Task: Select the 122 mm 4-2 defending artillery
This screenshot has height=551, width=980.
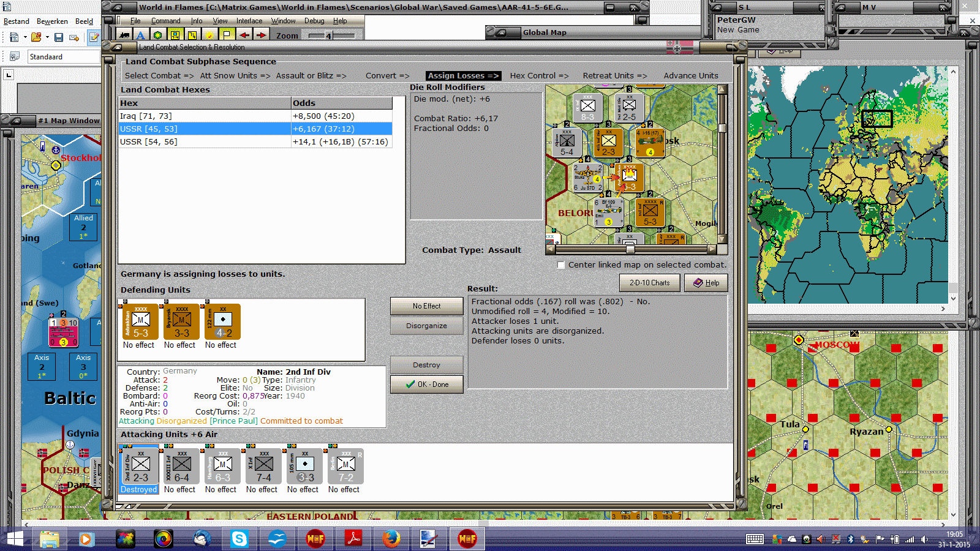Action: [x=222, y=322]
